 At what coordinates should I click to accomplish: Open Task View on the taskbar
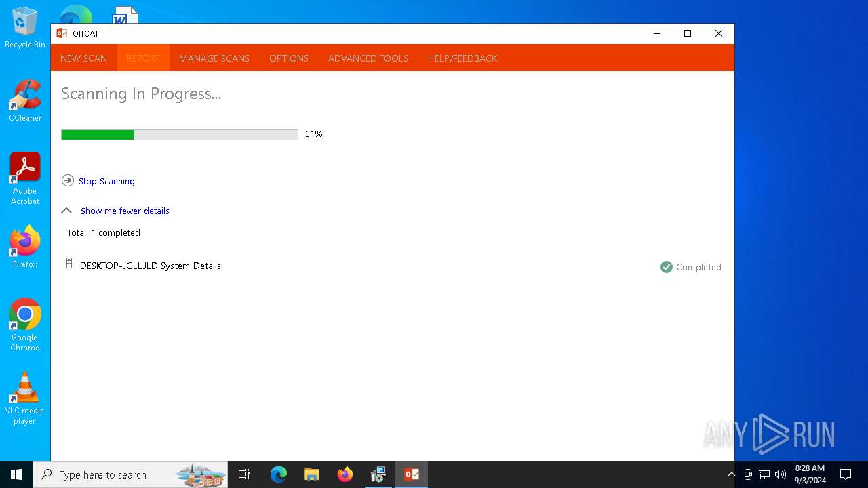(244, 474)
